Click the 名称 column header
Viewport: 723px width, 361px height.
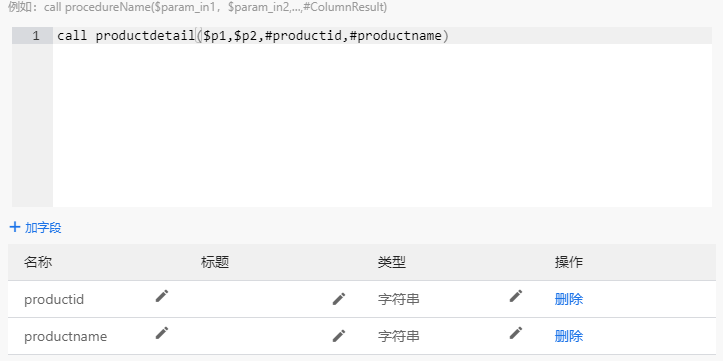pyautogui.click(x=38, y=262)
